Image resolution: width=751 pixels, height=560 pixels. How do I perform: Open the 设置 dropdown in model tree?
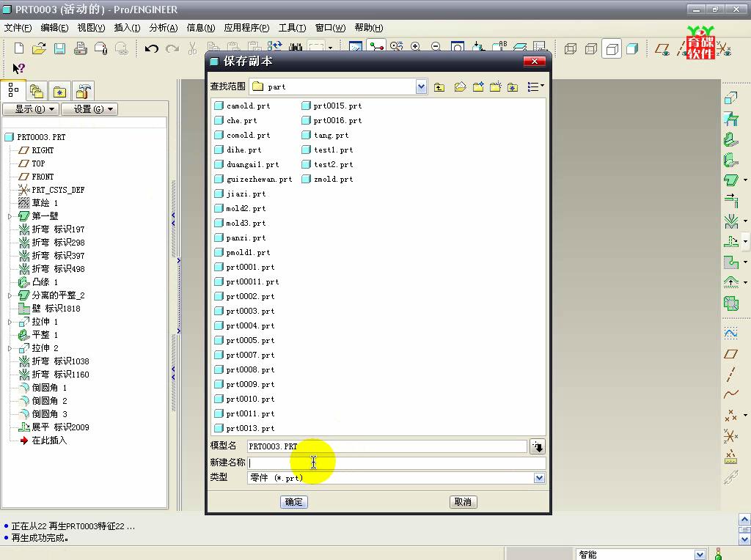click(89, 109)
